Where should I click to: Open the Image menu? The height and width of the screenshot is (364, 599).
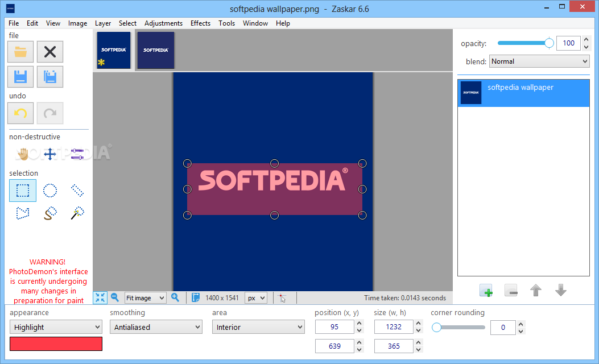77,23
